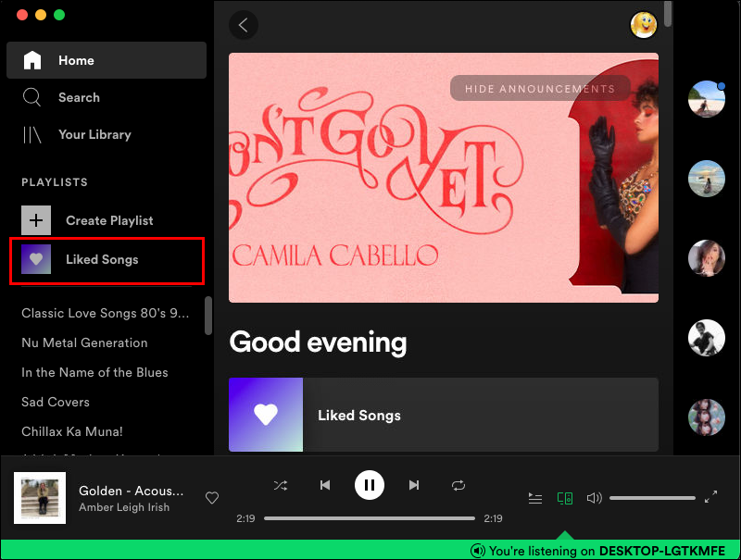The height and width of the screenshot is (560, 741).
Task: Click the now playing album cover
Action: (x=40, y=498)
